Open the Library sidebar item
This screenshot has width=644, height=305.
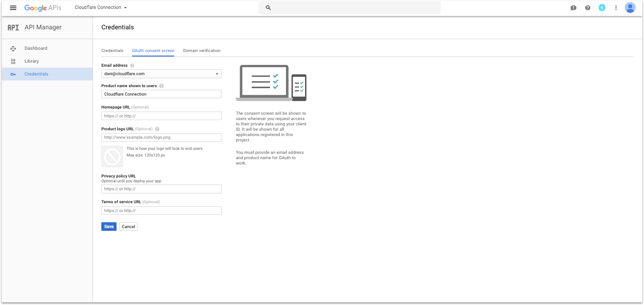(31, 61)
